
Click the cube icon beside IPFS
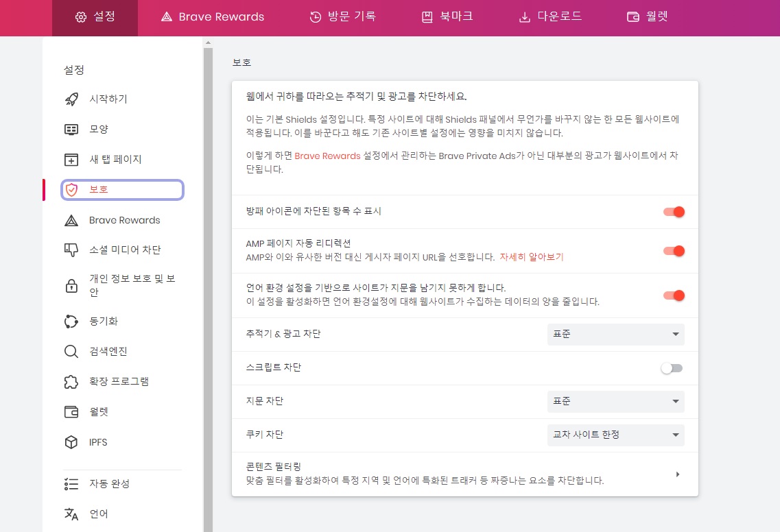71,442
